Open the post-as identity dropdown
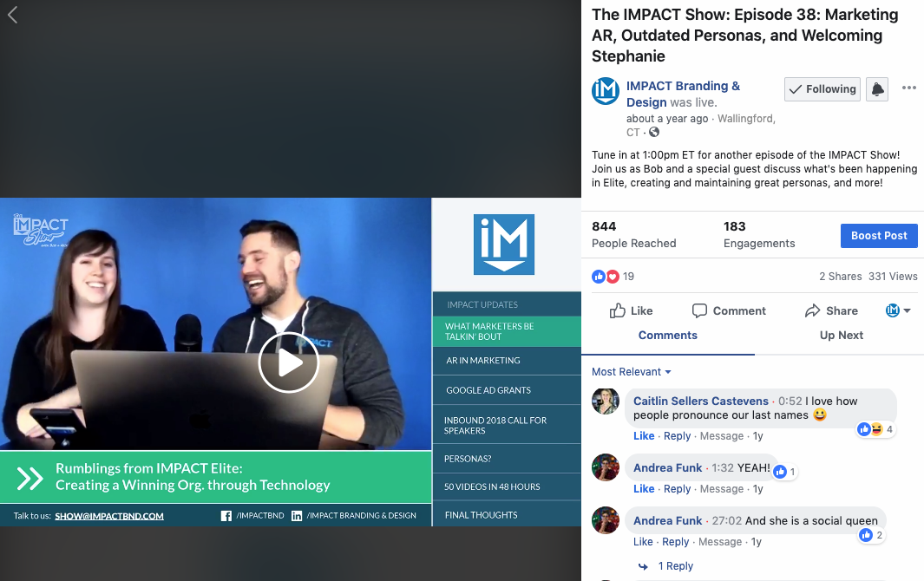This screenshot has height=581, width=924. click(898, 310)
